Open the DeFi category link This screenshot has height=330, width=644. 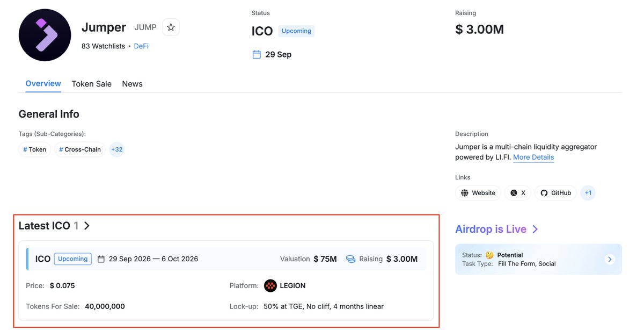141,46
